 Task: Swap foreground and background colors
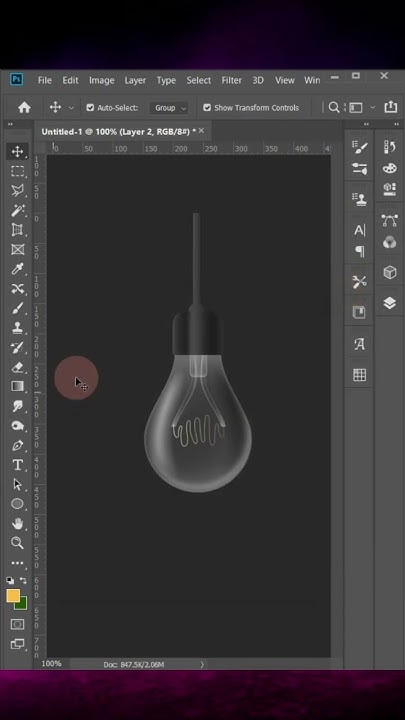point(23,580)
